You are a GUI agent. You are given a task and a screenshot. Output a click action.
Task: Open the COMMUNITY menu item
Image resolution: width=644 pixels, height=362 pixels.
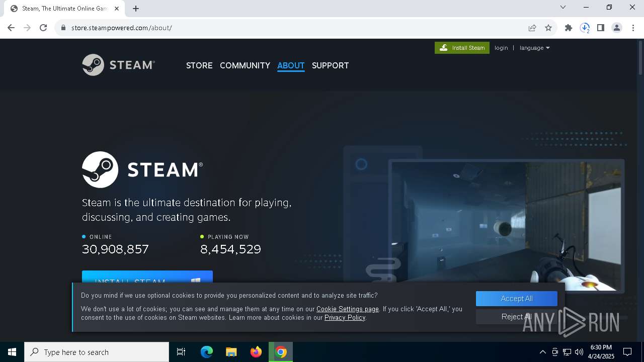pyautogui.click(x=245, y=65)
